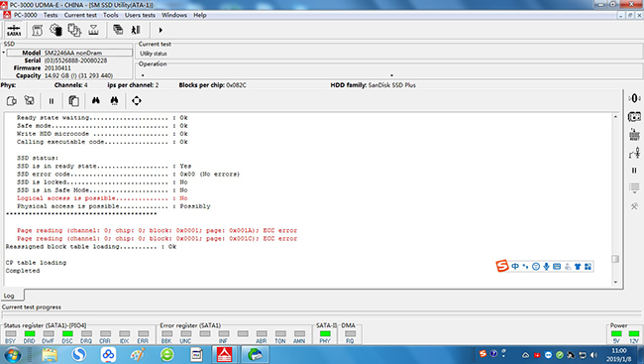
Task: Click the downward-arrow-over-tray toolbar icon
Action: pyautogui.click(x=94, y=30)
